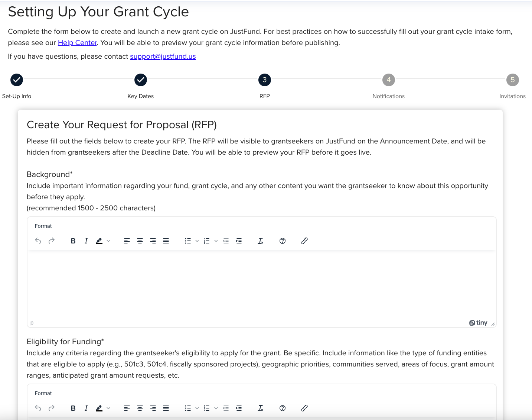Click the support@justfund.us email link
This screenshot has height=420, width=532.
163,56
